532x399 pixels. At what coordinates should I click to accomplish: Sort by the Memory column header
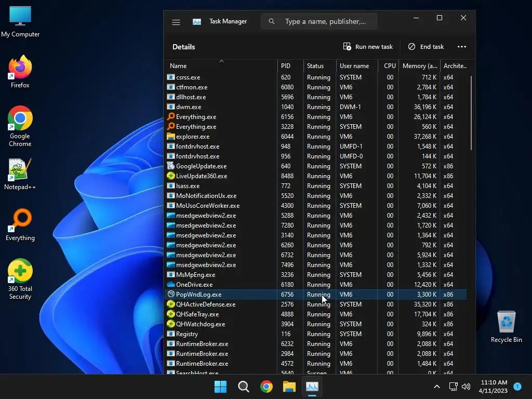(419, 66)
